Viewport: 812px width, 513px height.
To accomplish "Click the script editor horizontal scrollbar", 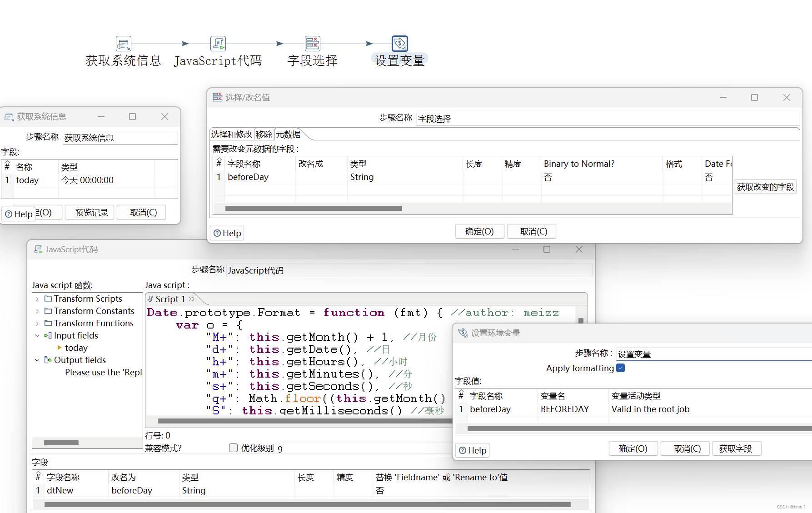I will [304, 421].
